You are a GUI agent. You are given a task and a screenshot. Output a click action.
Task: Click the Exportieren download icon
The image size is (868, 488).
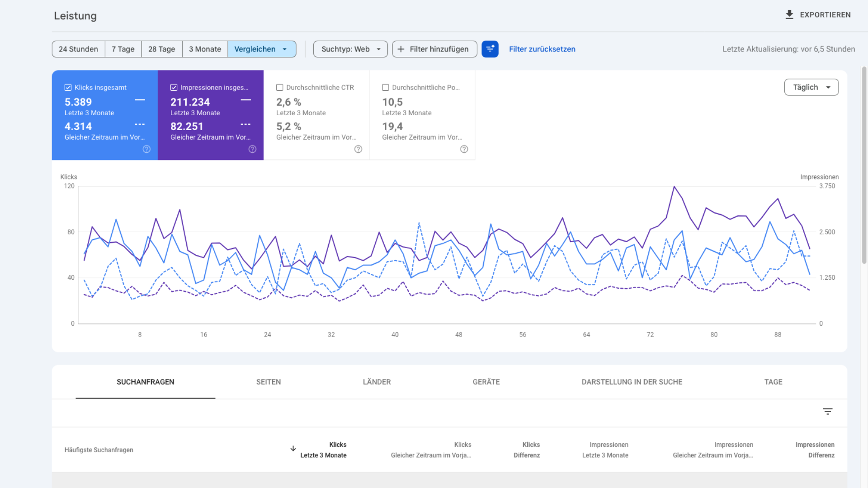tap(789, 14)
